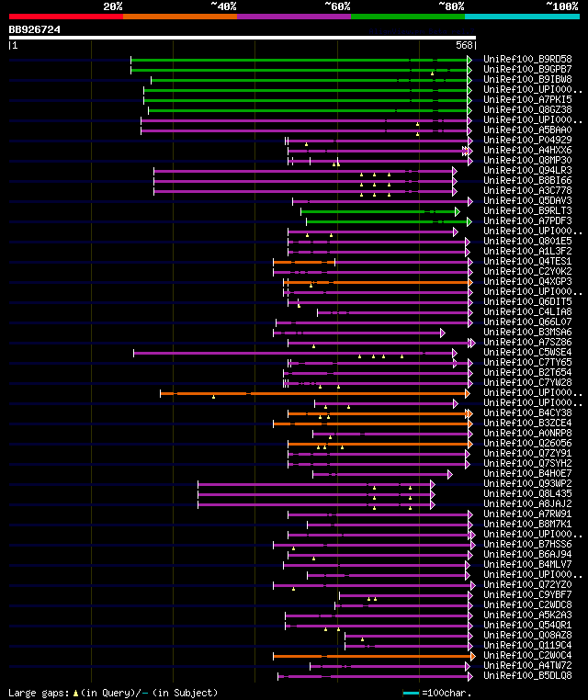The width and height of the screenshot is (588, 700).
Task: Click the purple ~60% identity legend bar
Action: [294, 17]
